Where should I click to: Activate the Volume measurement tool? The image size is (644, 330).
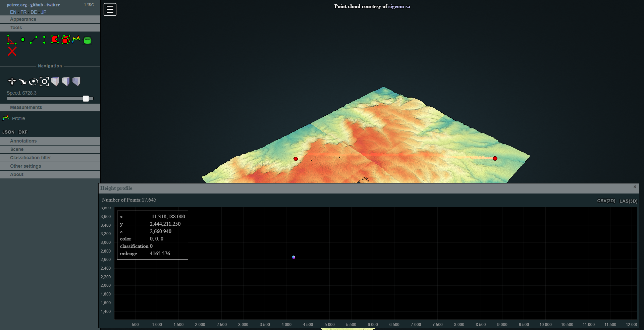[66, 40]
